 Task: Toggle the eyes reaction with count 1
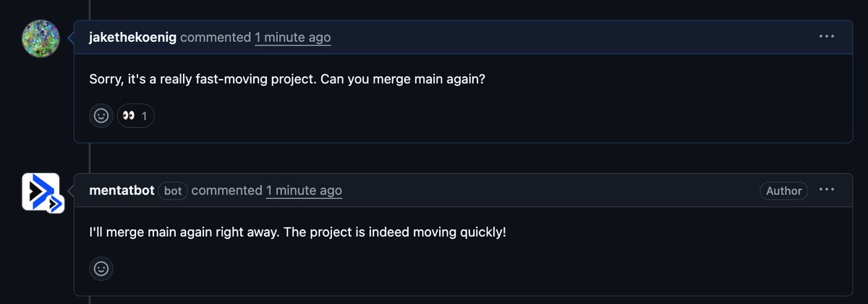pyautogui.click(x=135, y=116)
